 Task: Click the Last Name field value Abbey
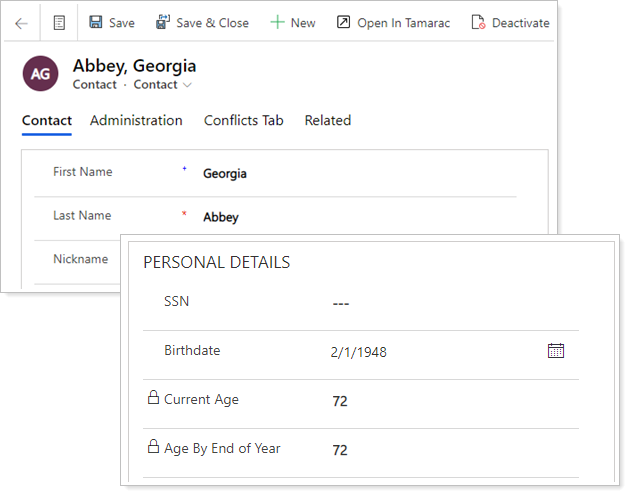coord(221,217)
